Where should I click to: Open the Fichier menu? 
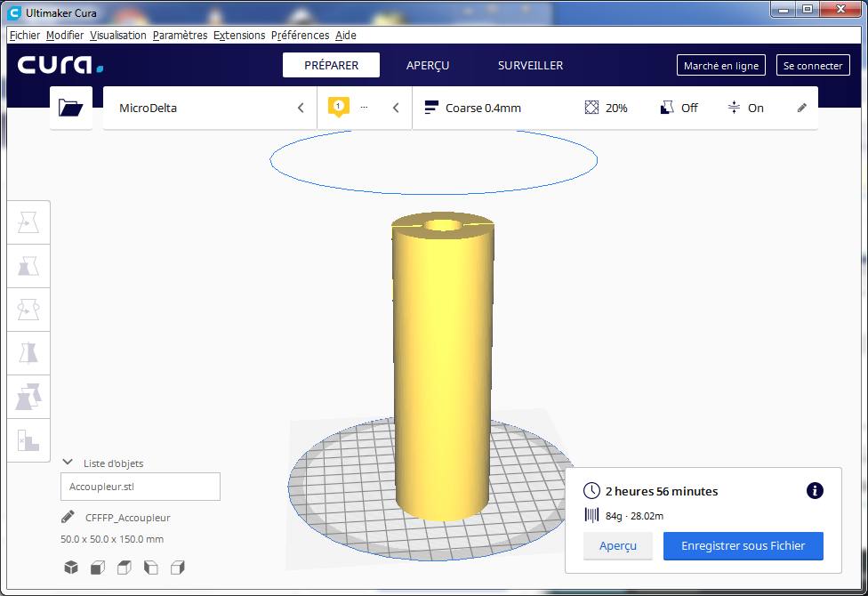pyautogui.click(x=25, y=36)
